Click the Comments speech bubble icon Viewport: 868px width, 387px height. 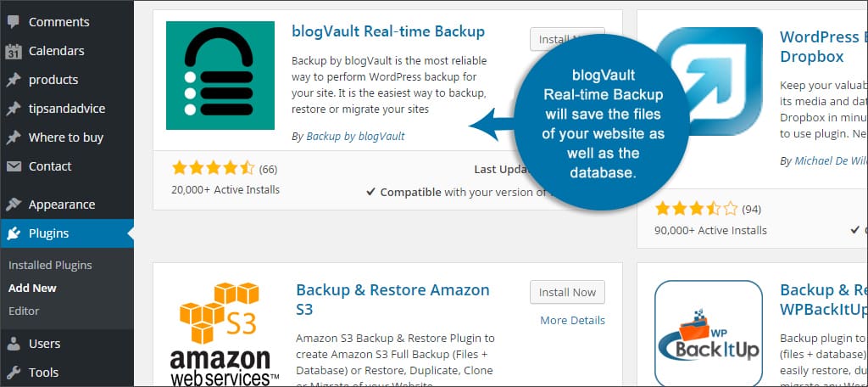[x=13, y=22]
